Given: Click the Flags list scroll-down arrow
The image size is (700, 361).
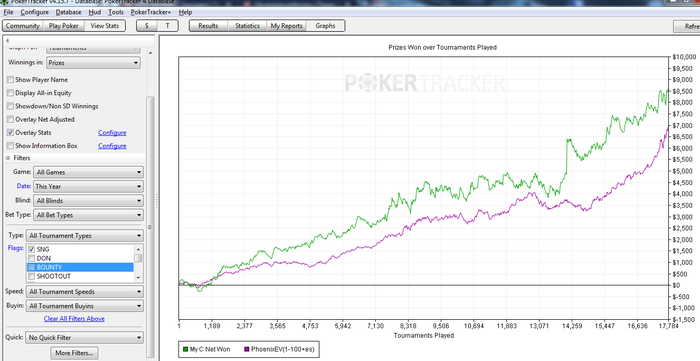Looking at the screenshot, I should point(138,278).
